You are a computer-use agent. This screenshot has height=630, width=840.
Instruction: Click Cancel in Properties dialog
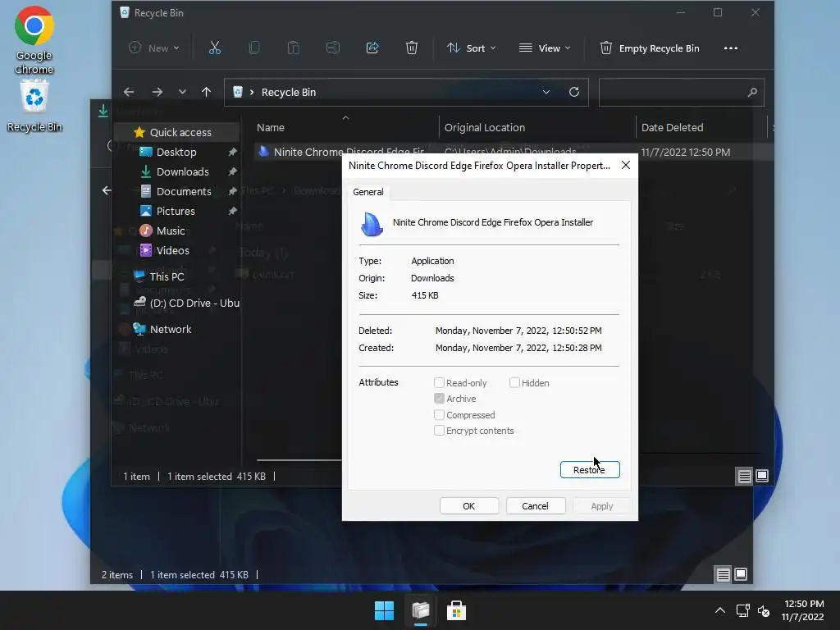pyautogui.click(x=535, y=505)
